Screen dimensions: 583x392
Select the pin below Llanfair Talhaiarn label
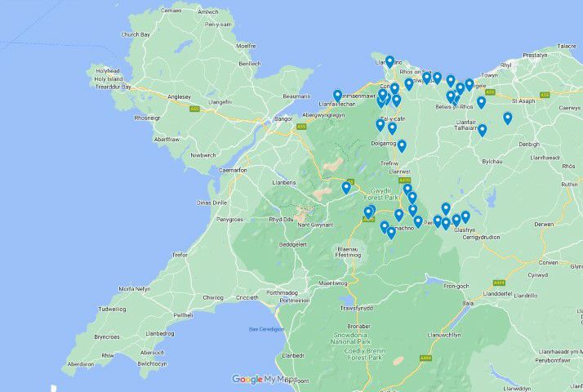pyautogui.click(x=482, y=130)
